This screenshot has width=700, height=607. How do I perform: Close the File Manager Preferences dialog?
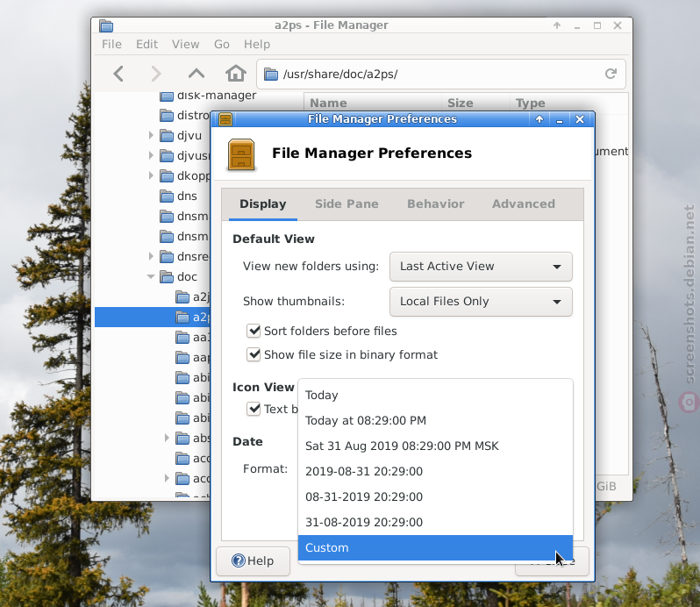tap(580, 119)
